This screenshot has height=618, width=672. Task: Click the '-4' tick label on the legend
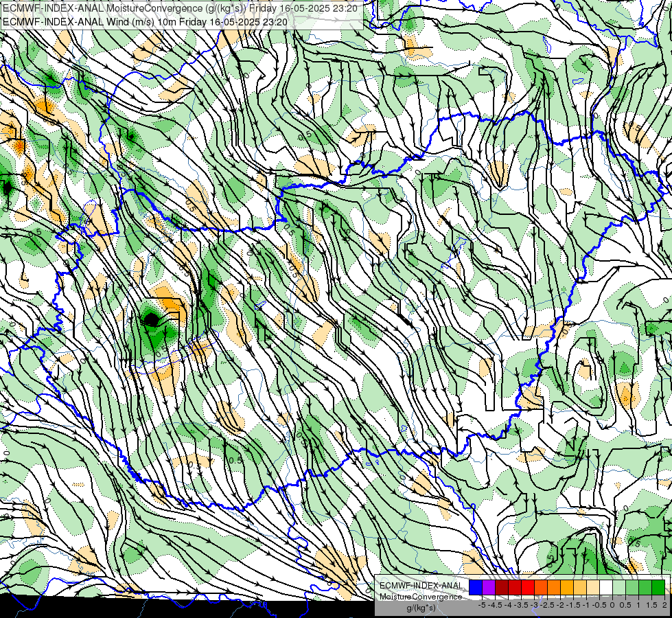pos(508,605)
